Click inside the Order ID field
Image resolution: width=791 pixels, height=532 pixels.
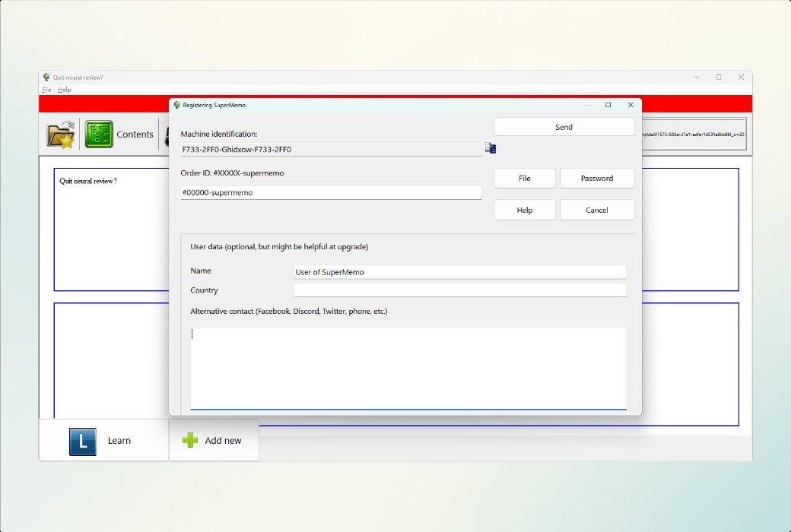[332, 192]
